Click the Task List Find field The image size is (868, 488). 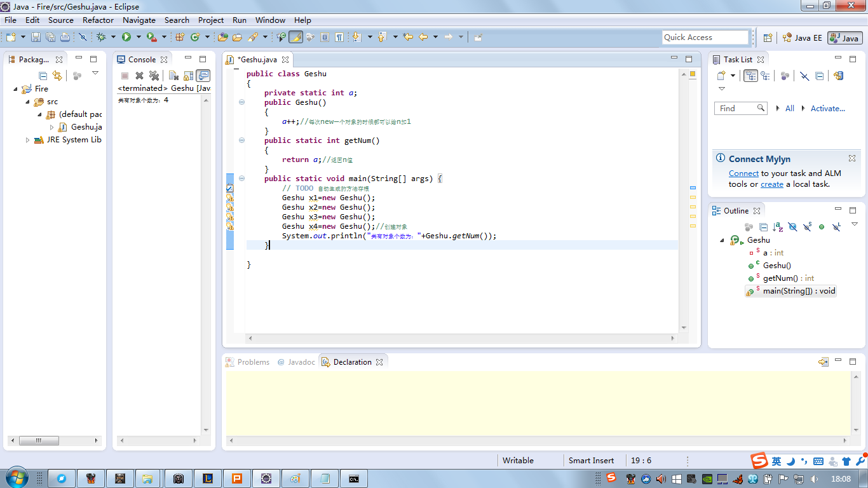tap(741, 109)
